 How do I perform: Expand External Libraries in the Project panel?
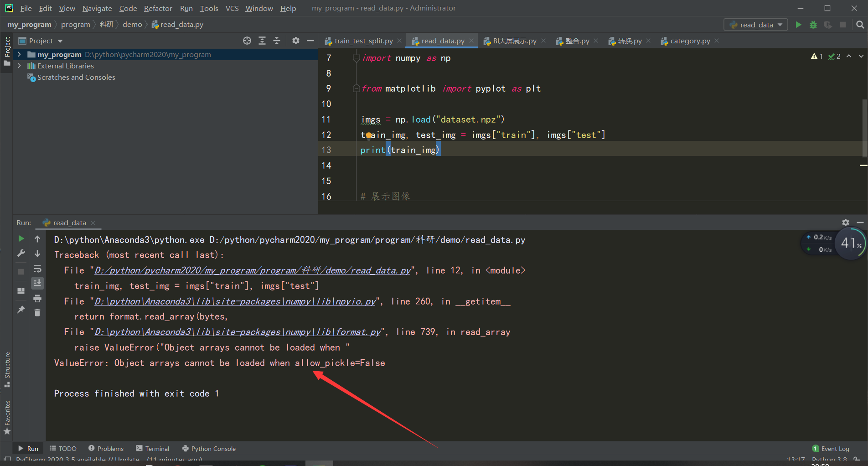(x=19, y=66)
